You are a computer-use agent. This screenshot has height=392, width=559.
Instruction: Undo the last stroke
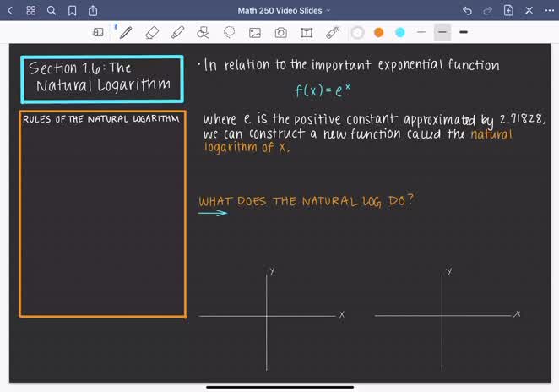coord(467,10)
